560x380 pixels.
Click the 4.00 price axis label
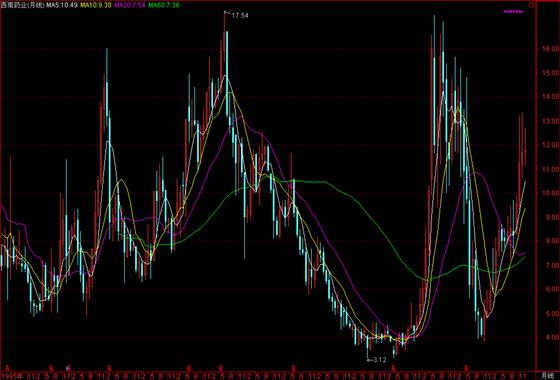click(549, 338)
